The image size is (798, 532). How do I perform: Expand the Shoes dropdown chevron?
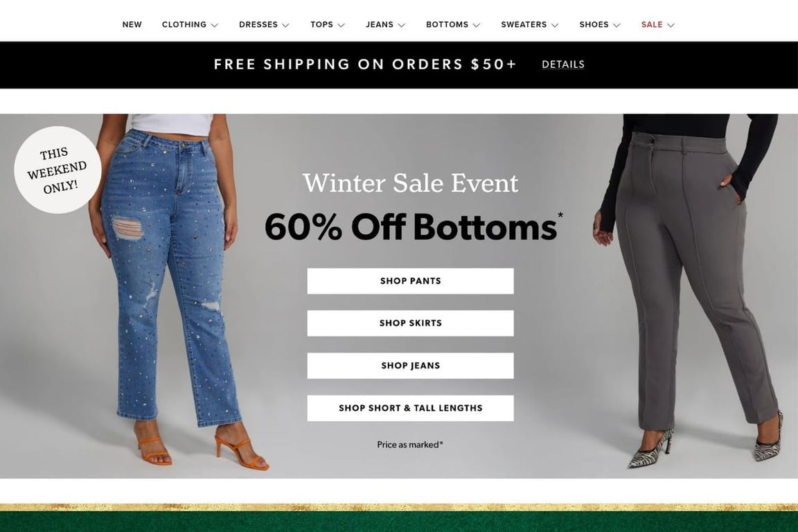coord(617,25)
